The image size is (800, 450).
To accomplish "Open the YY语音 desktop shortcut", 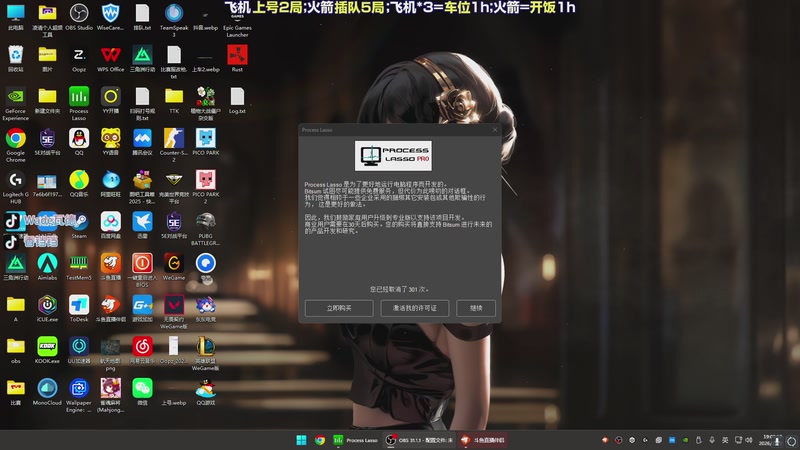I will coord(110,142).
